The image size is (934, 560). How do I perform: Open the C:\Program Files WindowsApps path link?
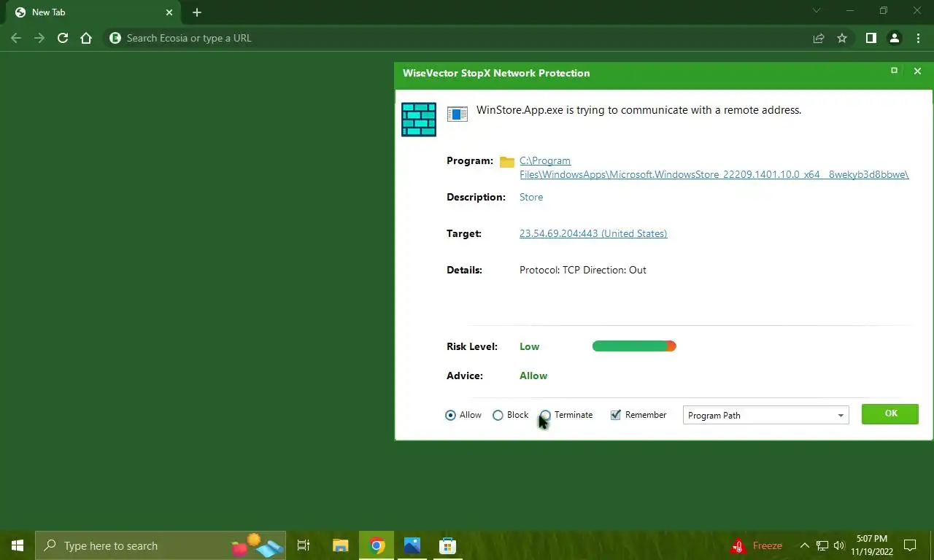714,168
